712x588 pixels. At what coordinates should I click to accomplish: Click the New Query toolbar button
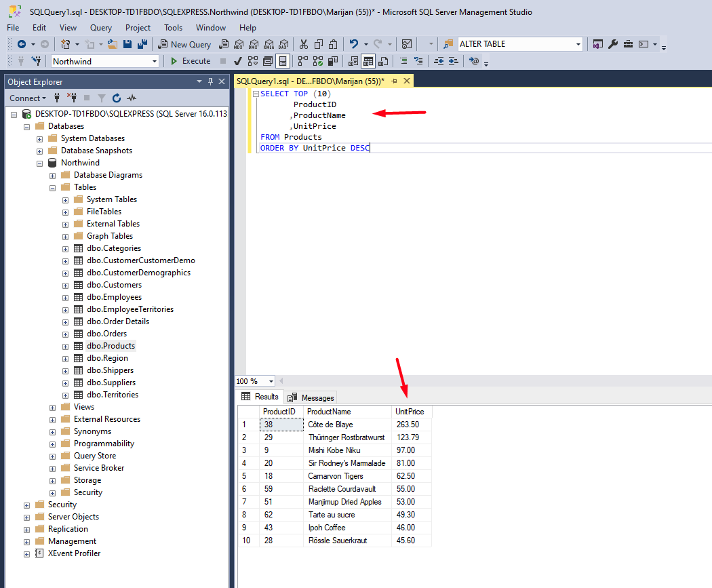[184, 44]
